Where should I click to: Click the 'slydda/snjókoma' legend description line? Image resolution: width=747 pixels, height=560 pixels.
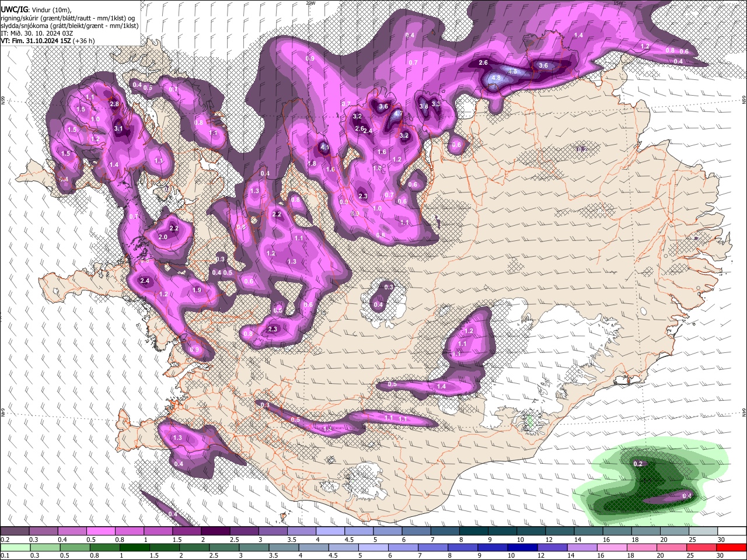(x=69, y=26)
